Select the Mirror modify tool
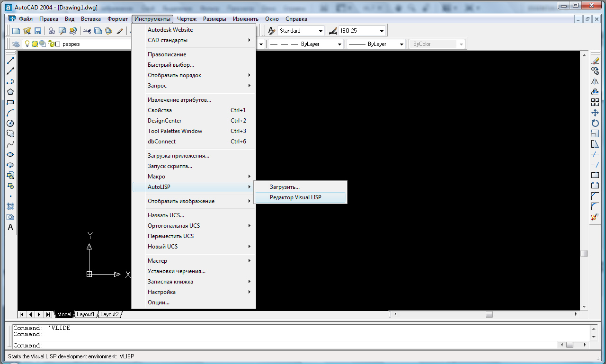The image size is (606, 364). click(595, 81)
